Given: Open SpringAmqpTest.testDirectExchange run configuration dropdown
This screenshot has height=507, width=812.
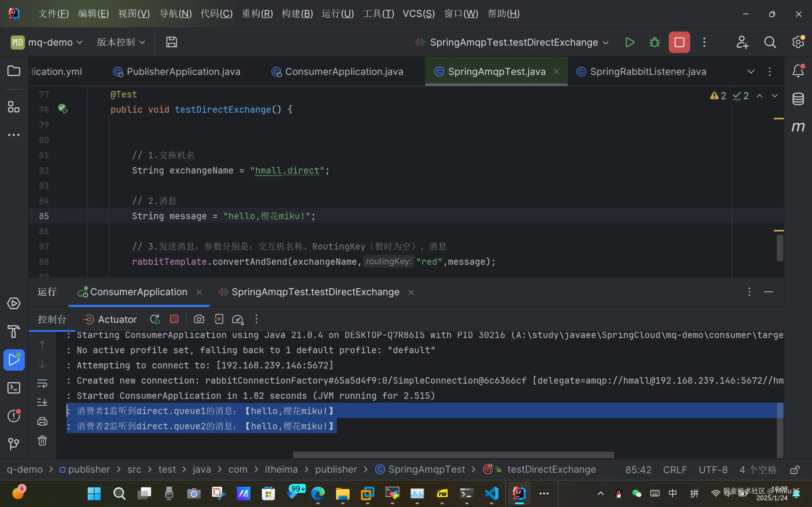Looking at the screenshot, I should 513,42.
